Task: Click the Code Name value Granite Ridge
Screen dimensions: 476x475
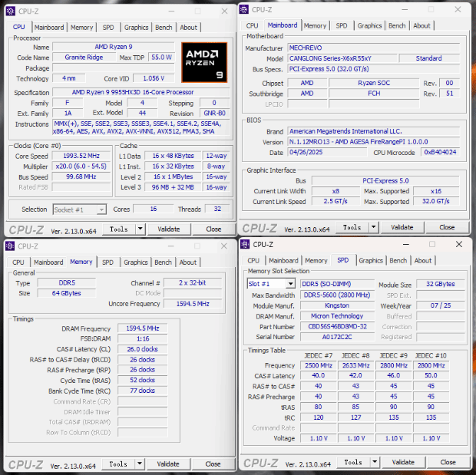Action: [84, 58]
